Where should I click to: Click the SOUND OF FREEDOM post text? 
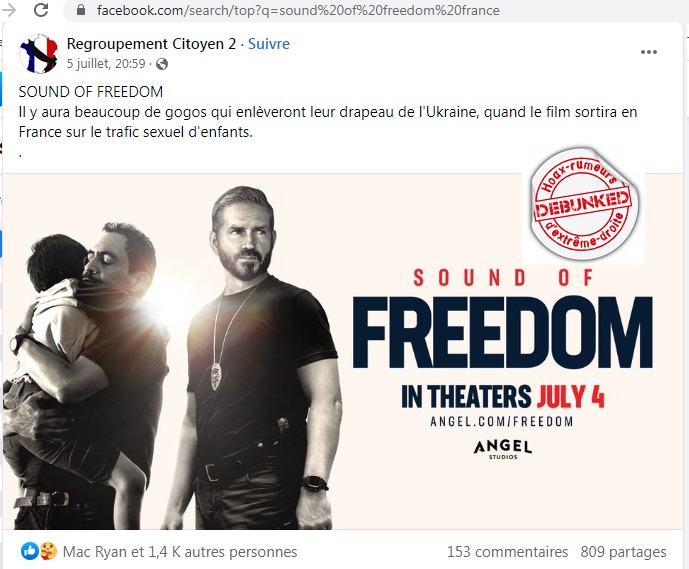(91, 92)
